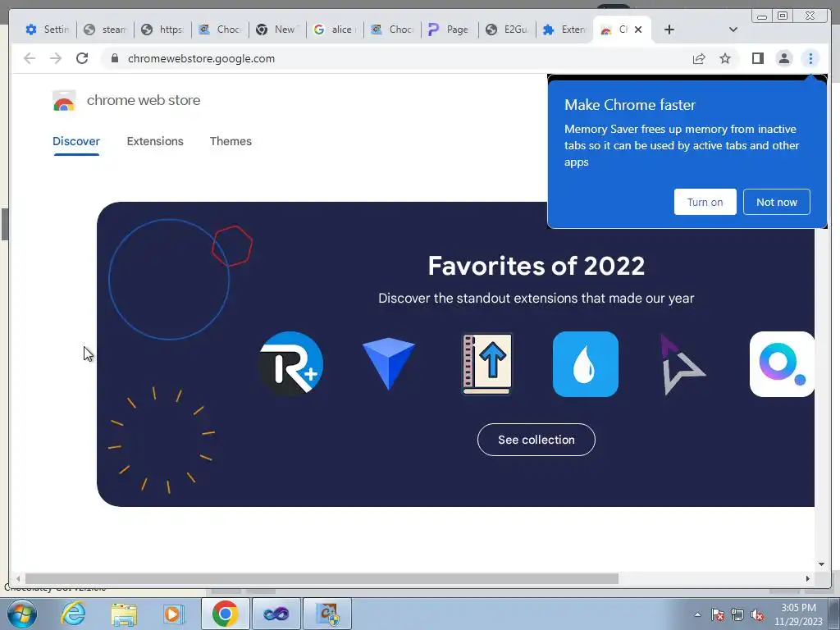The width and height of the screenshot is (840, 630).
Task: Click the scroll left arrow
Action: (18, 578)
